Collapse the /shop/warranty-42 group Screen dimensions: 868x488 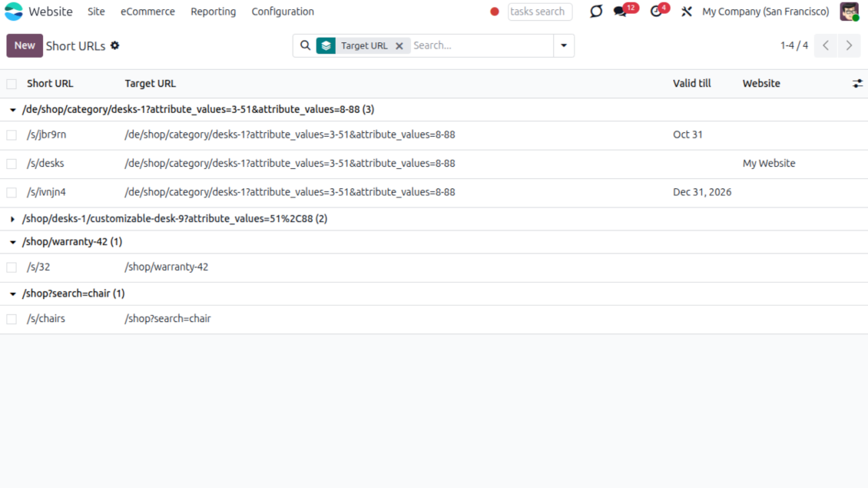13,242
